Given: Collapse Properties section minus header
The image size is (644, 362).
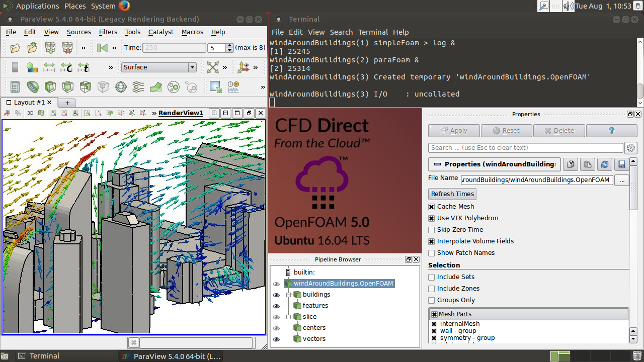Looking at the screenshot, I should (437, 164).
